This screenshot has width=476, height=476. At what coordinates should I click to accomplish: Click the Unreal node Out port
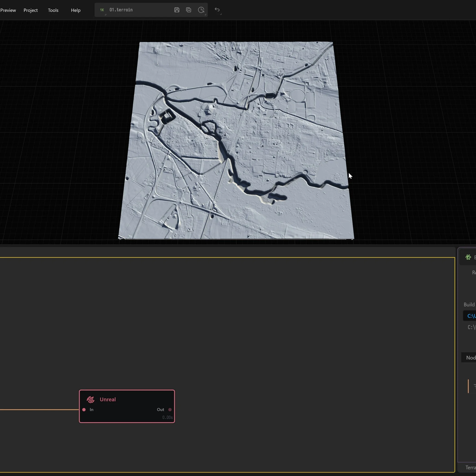[x=170, y=409]
